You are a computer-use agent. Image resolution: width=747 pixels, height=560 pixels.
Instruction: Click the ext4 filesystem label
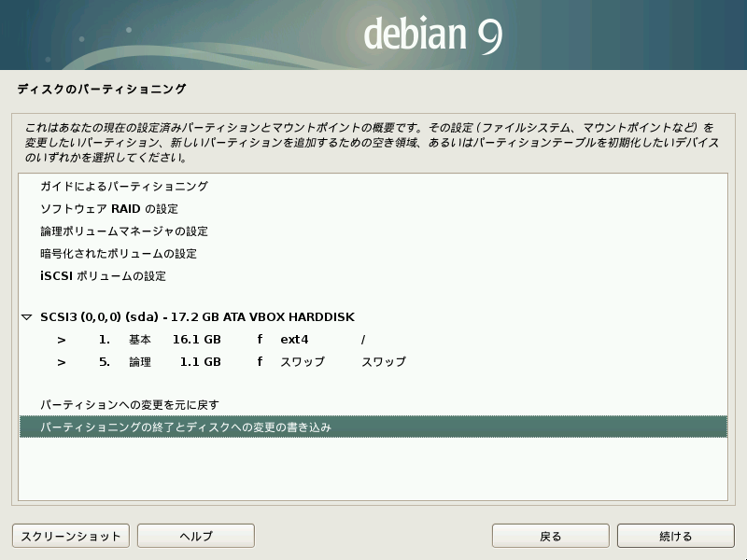294,340
